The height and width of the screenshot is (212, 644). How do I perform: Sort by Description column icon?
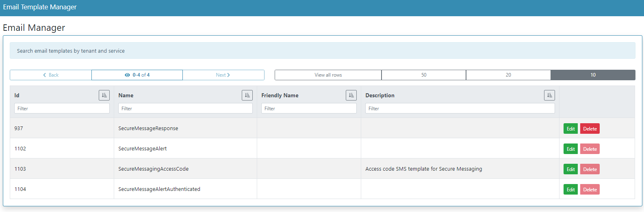coord(549,95)
